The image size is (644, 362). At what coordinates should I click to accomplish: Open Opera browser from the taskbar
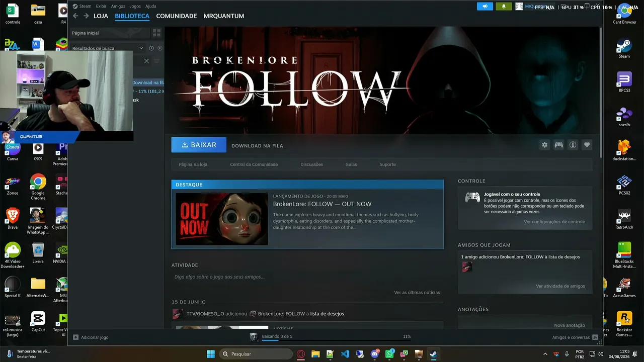tap(301, 354)
